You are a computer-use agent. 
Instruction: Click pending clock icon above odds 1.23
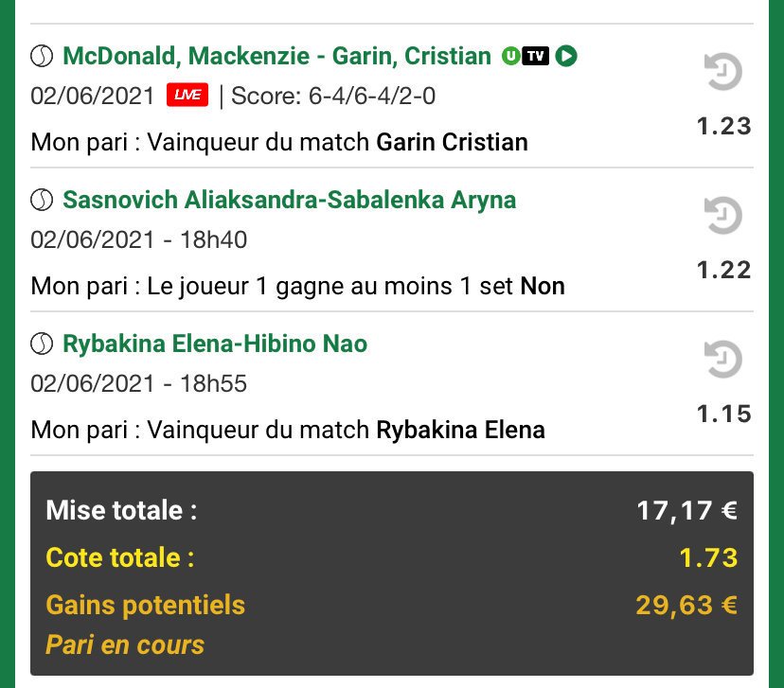723,73
